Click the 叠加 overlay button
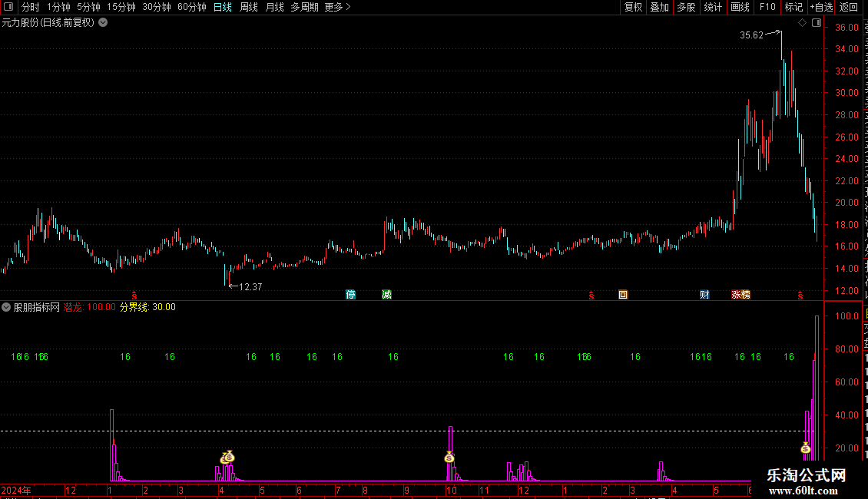The image size is (868, 499). (659, 7)
